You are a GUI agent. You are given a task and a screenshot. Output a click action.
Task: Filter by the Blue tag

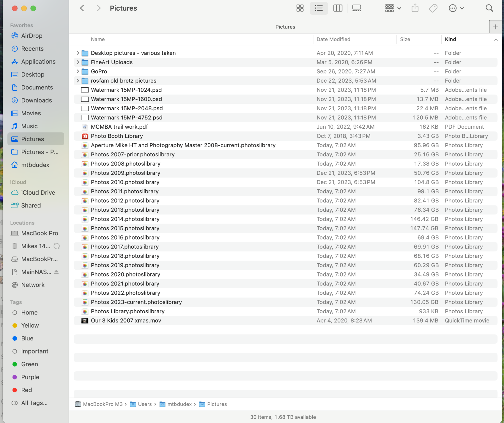[x=27, y=338]
